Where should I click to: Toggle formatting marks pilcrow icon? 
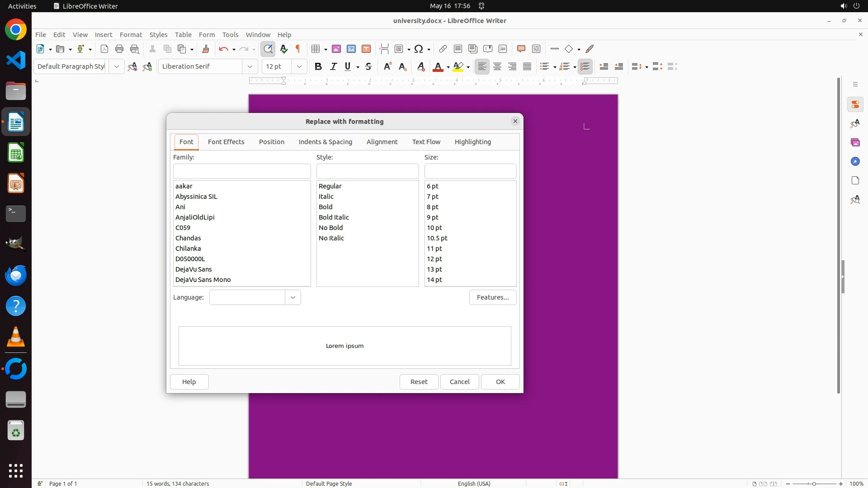click(298, 49)
